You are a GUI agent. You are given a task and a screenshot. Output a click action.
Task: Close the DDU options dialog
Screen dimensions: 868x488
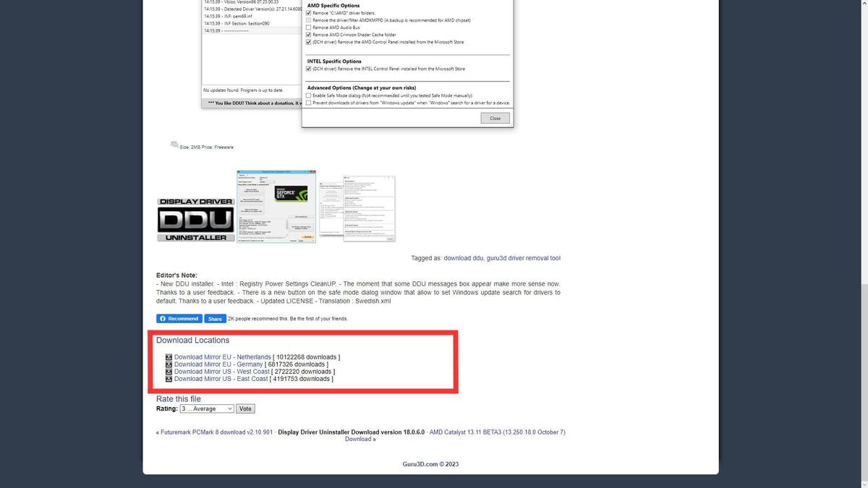(x=495, y=118)
